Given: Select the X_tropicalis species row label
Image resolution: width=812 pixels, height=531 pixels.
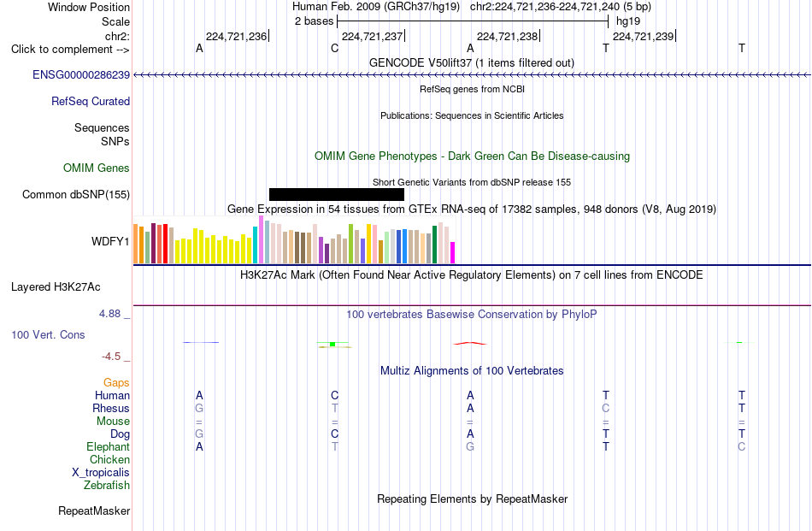Looking at the screenshot, I should 101,473.
